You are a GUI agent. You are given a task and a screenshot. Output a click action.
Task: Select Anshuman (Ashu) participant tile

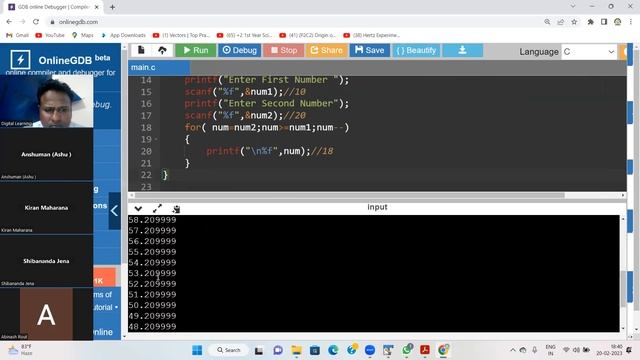47,154
